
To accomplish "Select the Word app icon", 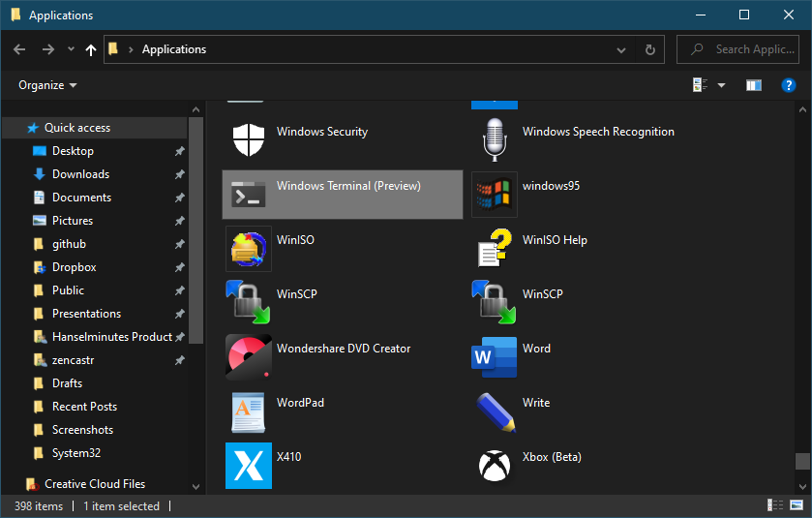I will 494,357.
